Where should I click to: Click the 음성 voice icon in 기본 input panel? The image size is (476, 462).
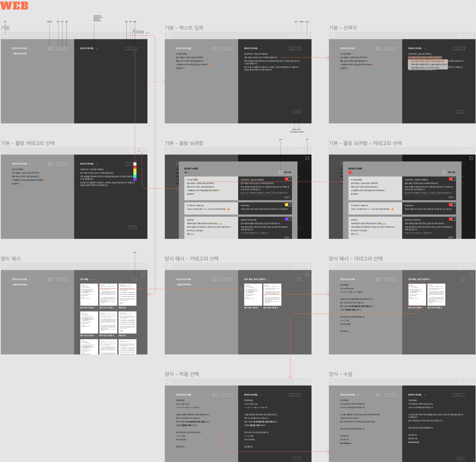click(58, 49)
